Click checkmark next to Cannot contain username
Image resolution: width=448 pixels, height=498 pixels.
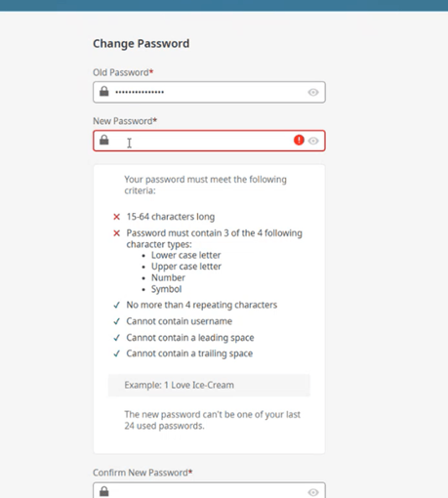pos(116,321)
